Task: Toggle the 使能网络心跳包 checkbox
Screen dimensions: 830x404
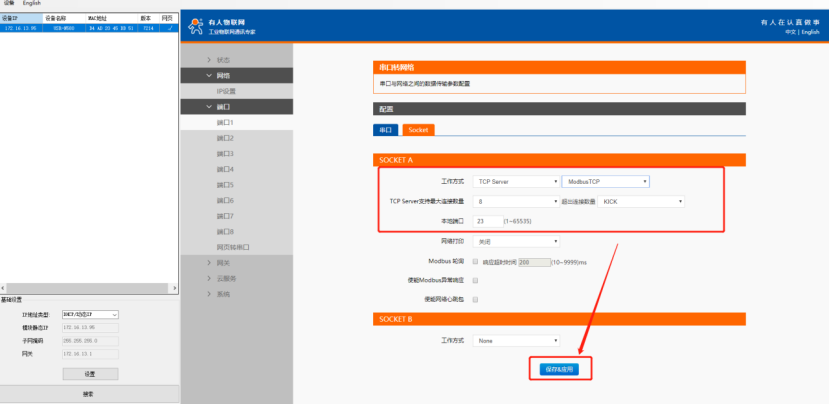Action: coord(475,299)
